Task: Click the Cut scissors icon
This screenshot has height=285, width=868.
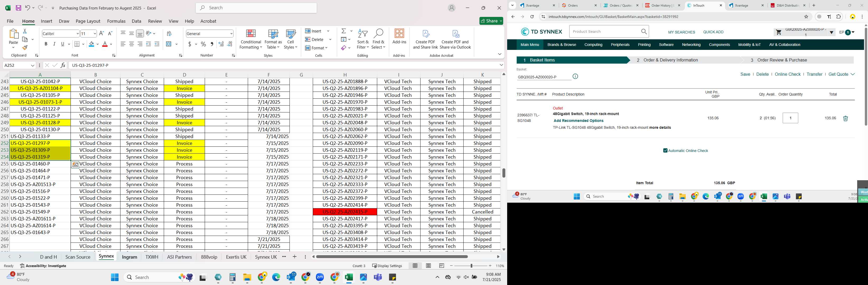Action: pyautogui.click(x=25, y=31)
